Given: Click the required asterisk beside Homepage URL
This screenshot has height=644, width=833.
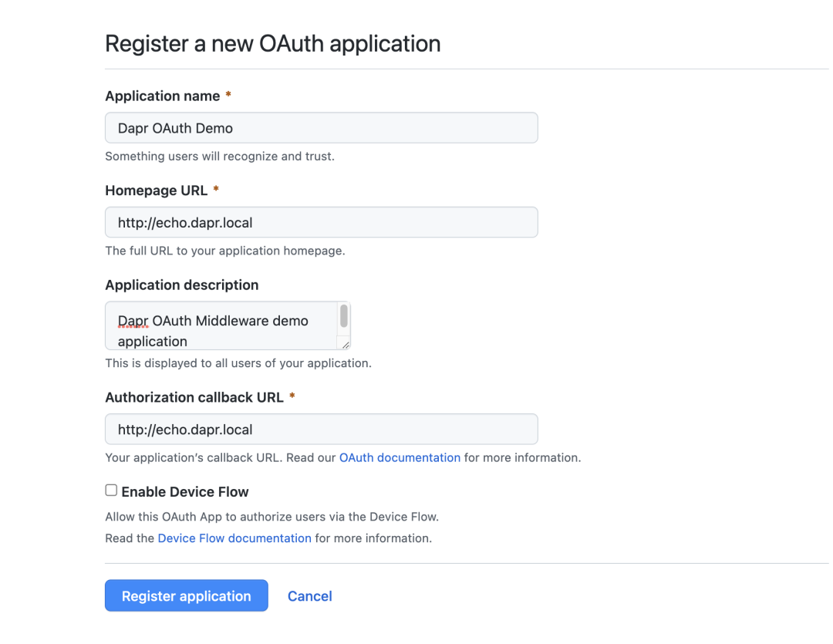Looking at the screenshot, I should click(x=216, y=189).
